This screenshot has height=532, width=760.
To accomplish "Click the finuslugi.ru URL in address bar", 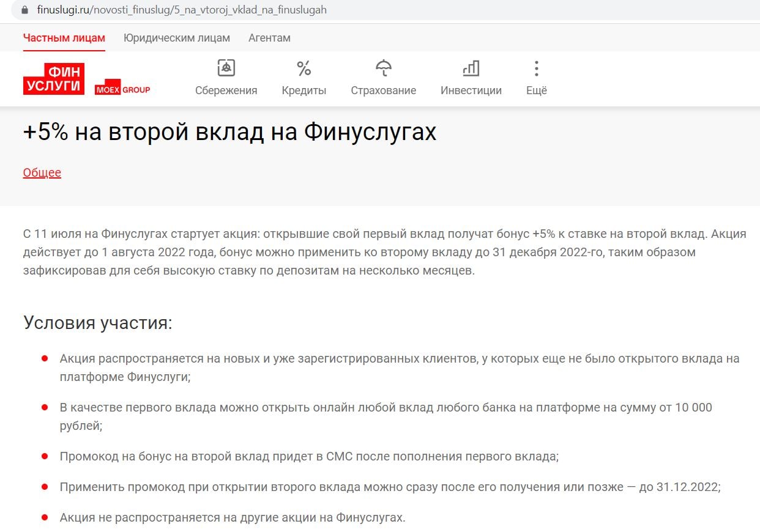I will click(182, 10).
